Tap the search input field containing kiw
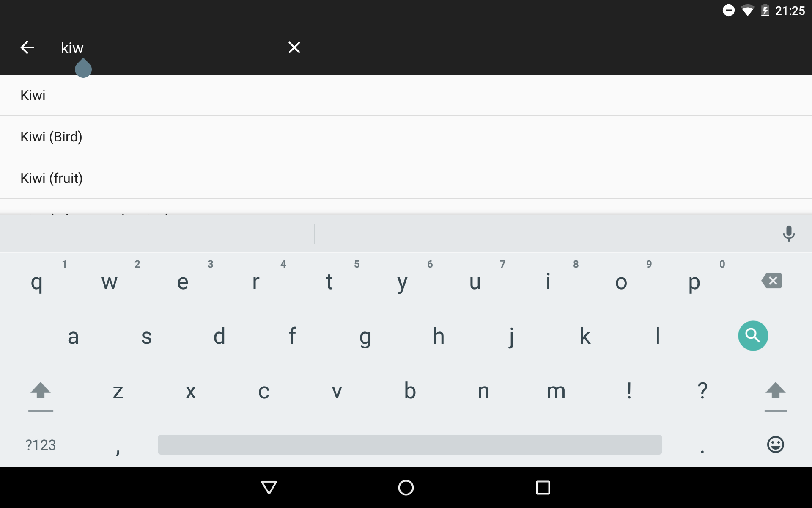The height and width of the screenshot is (508, 812). pyautogui.click(x=169, y=48)
